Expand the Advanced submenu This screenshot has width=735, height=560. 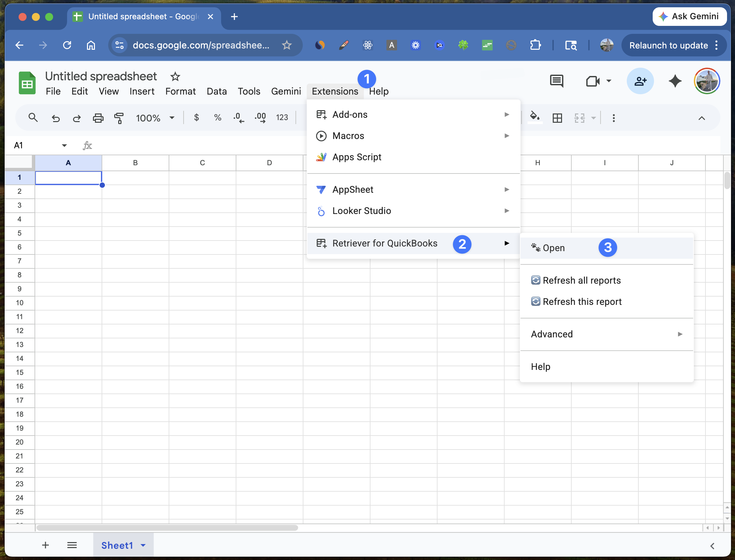coord(607,334)
